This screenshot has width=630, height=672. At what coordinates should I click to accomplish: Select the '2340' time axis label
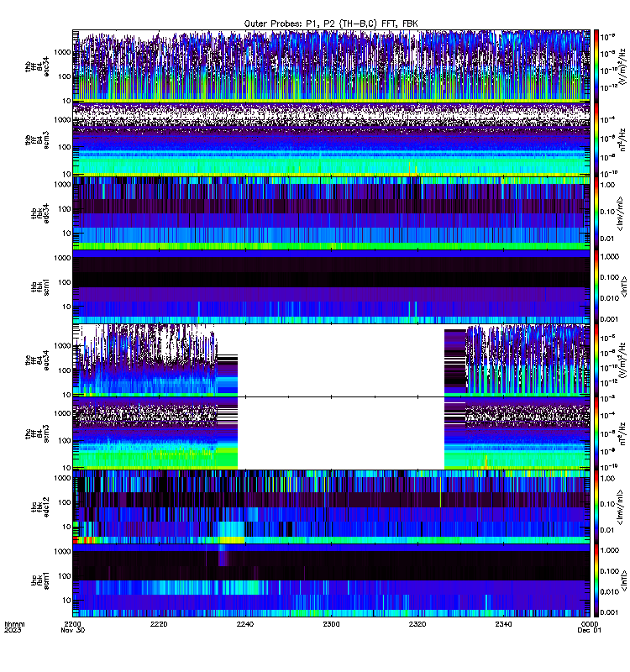tap(503, 624)
